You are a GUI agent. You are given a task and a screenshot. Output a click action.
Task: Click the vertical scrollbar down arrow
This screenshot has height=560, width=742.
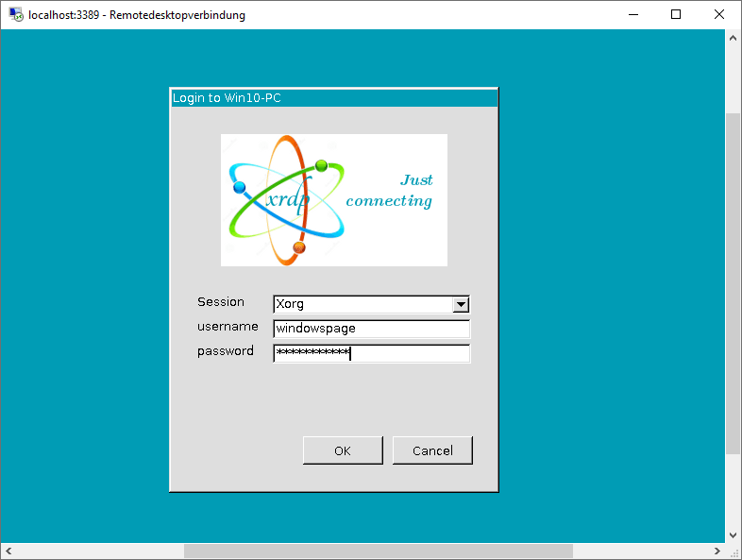(x=733, y=535)
